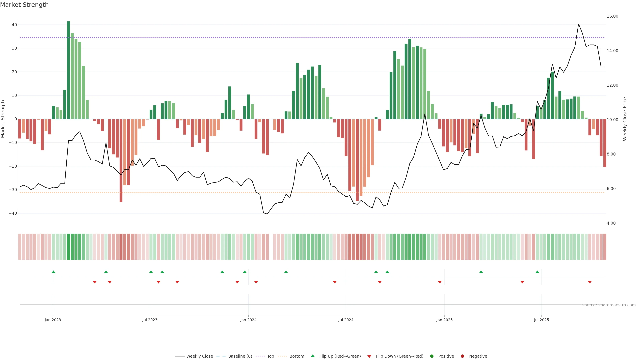Toggle the Weekly Close legend entry

[x=199, y=356]
